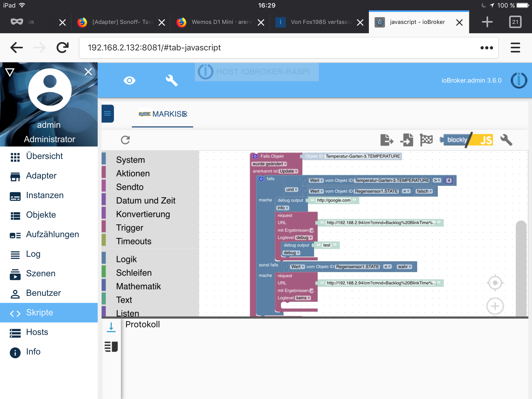Click the check blocks flag icon
The image size is (532, 399).
(x=426, y=140)
